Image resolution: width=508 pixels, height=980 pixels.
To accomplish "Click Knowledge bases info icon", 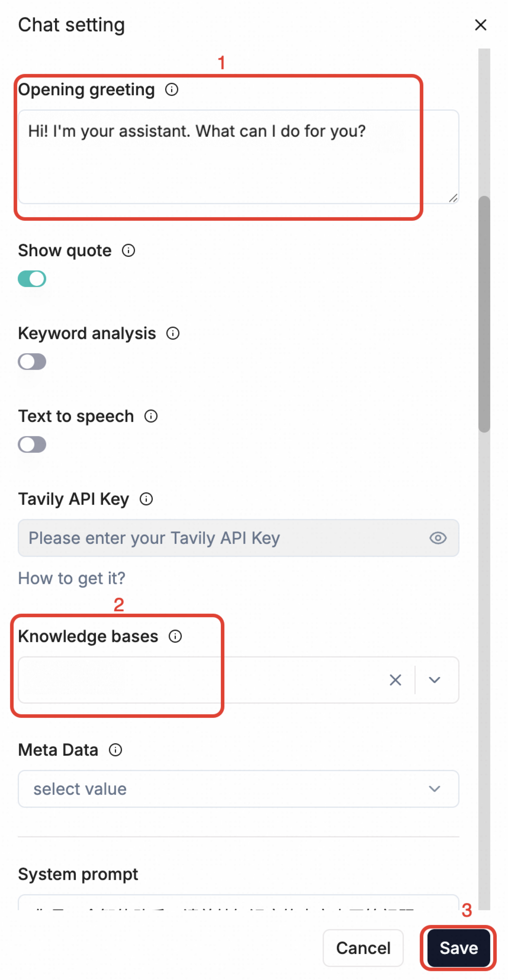I will click(x=175, y=636).
